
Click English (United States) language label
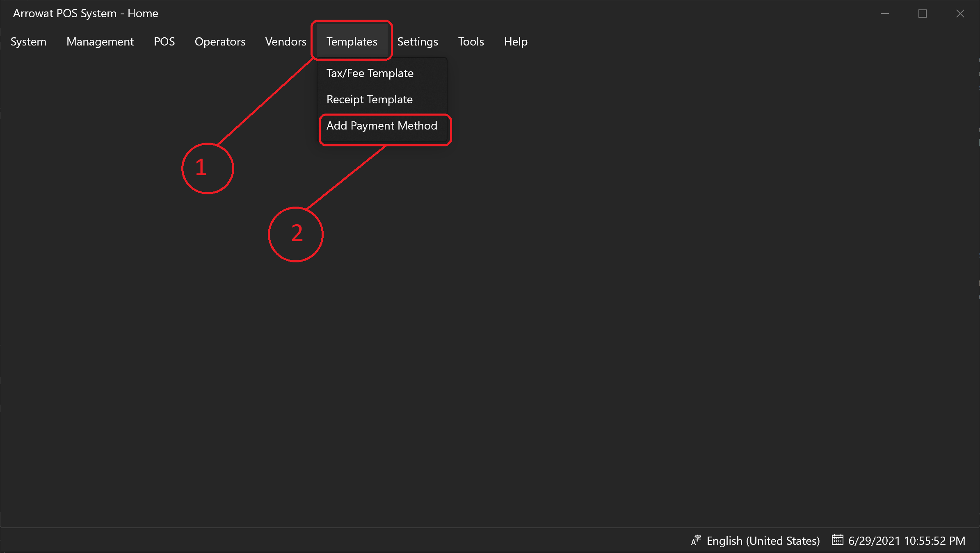tap(763, 541)
